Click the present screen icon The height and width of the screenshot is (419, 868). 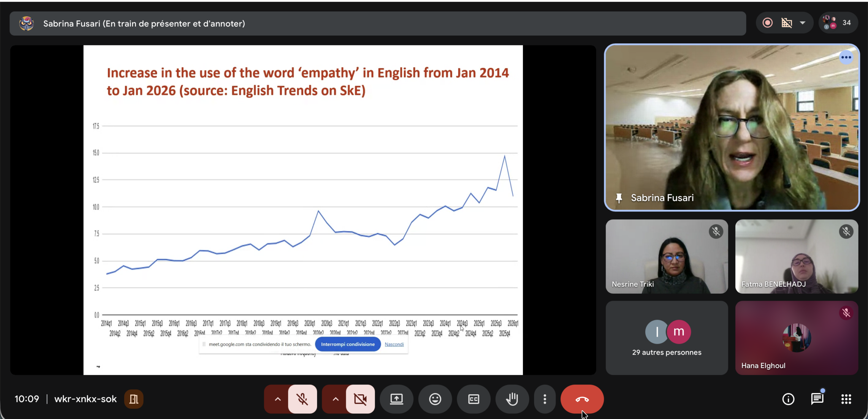[x=396, y=399]
